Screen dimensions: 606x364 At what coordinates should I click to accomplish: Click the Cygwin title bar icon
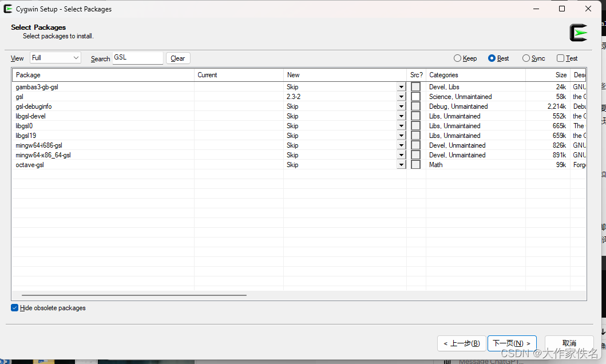pyautogui.click(x=8, y=9)
